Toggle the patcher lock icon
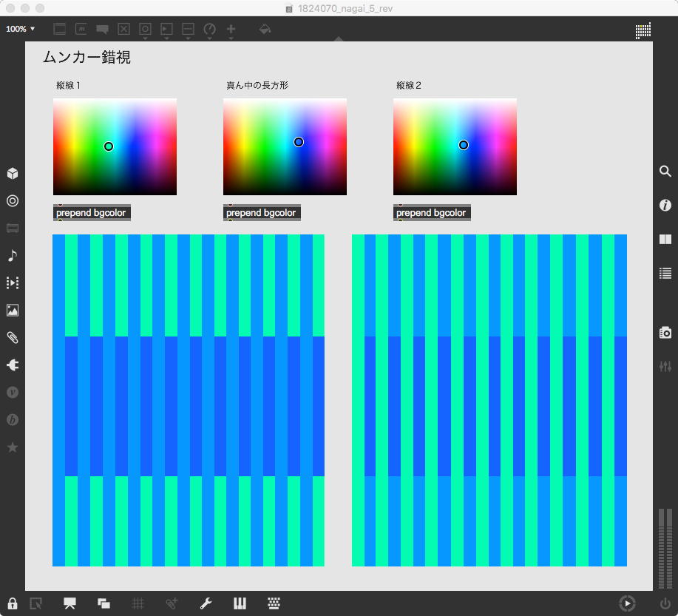 pyautogui.click(x=13, y=603)
